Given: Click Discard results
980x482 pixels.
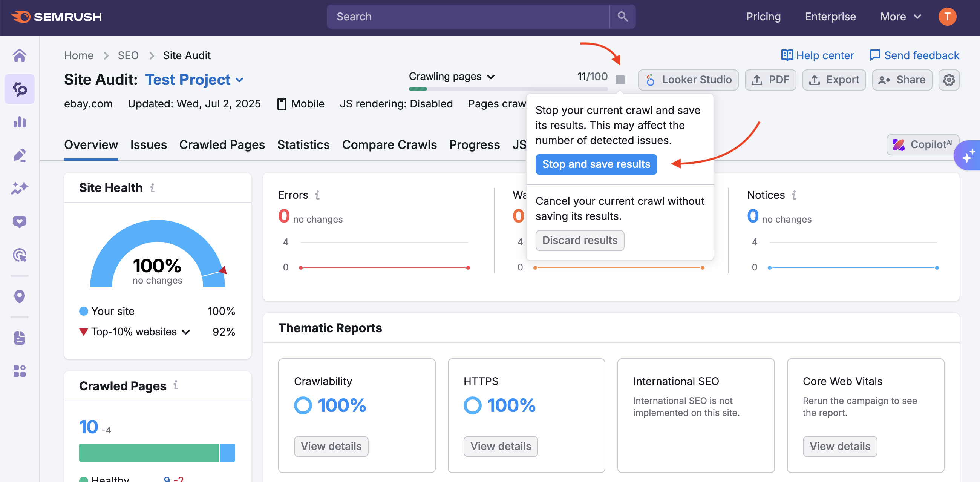Looking at the screenshot, I should pos(579,240).
